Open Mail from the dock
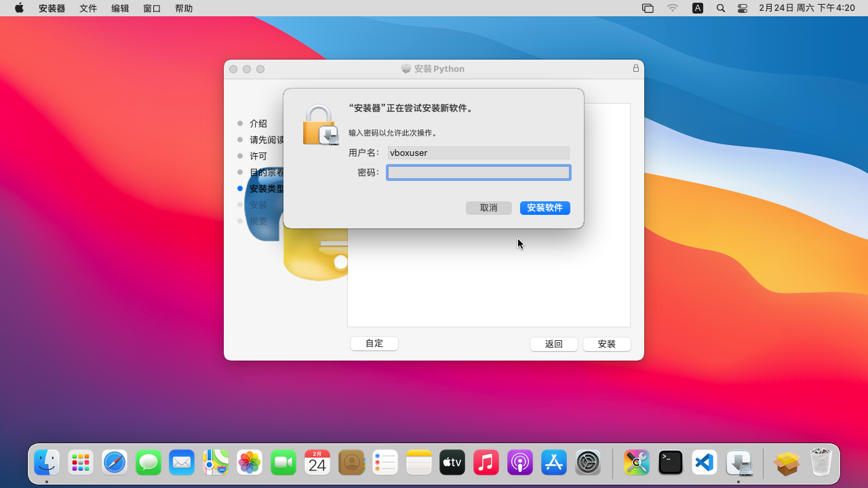This screenshot has width=868, height=488. (182, 463)
